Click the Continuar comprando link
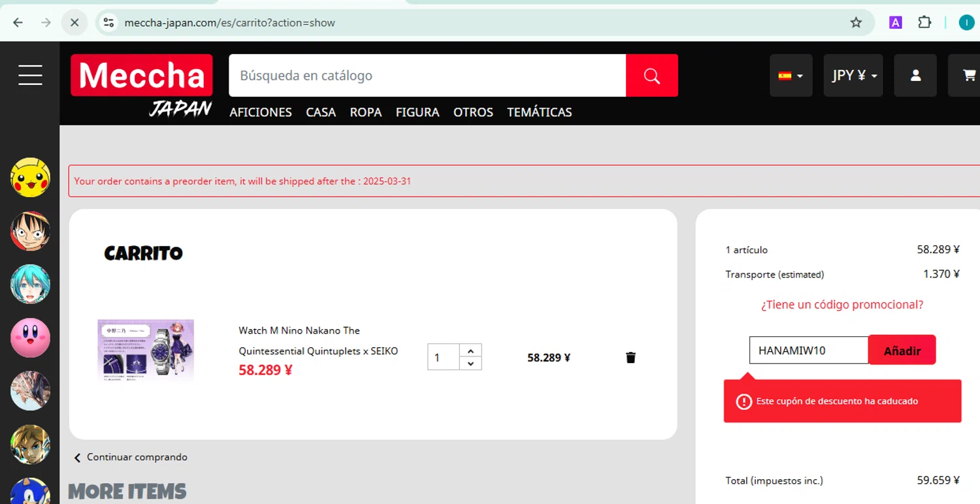 point(131,457)
